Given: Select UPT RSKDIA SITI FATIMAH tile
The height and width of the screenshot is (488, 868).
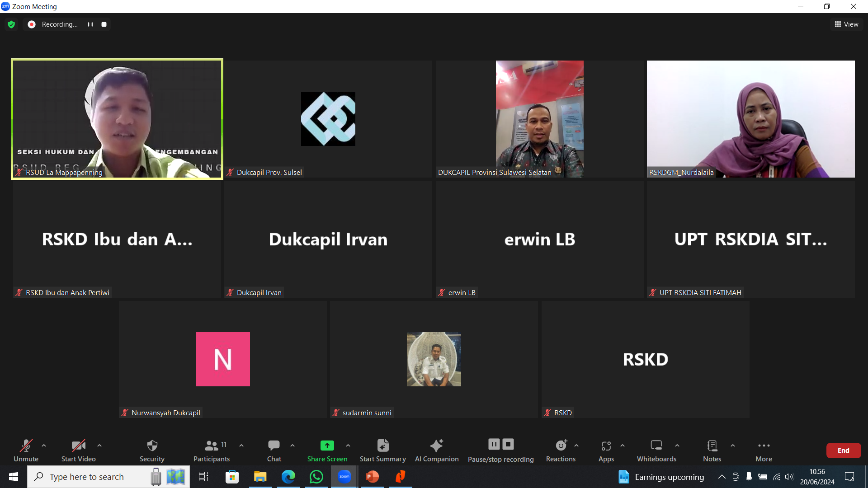Looking at the screenshot, I should [750, 239].
